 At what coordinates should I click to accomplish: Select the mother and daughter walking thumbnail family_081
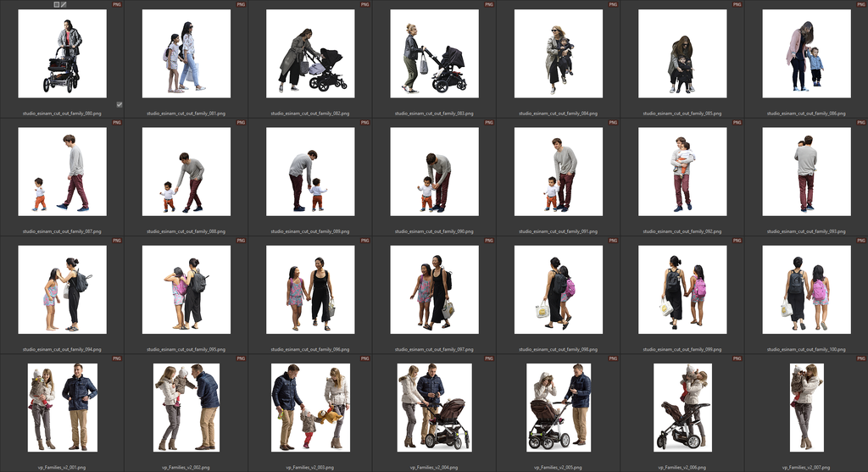pyautogui.click(x=186, y=55)
